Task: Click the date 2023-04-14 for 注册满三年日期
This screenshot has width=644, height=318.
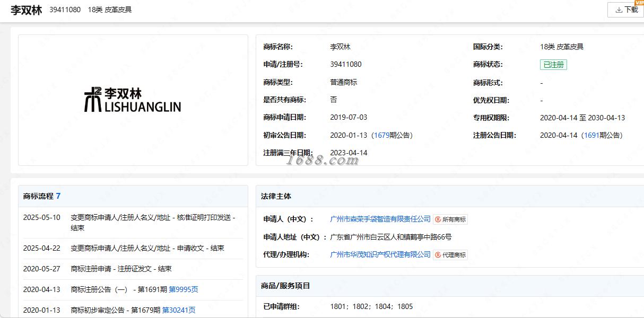Action: [x=349, y=153]
